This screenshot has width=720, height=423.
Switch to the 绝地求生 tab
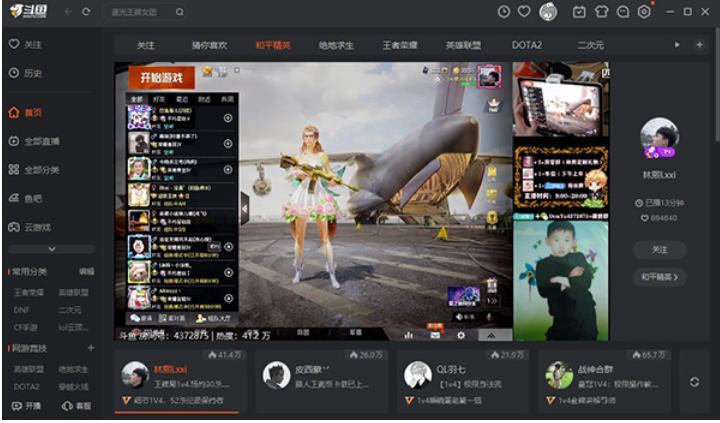[336, 45]
